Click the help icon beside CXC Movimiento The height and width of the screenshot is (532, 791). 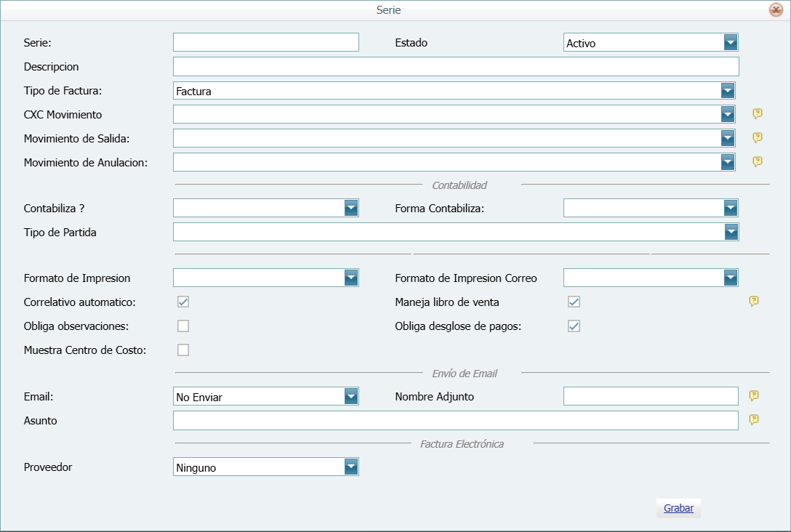coord(757,113)
